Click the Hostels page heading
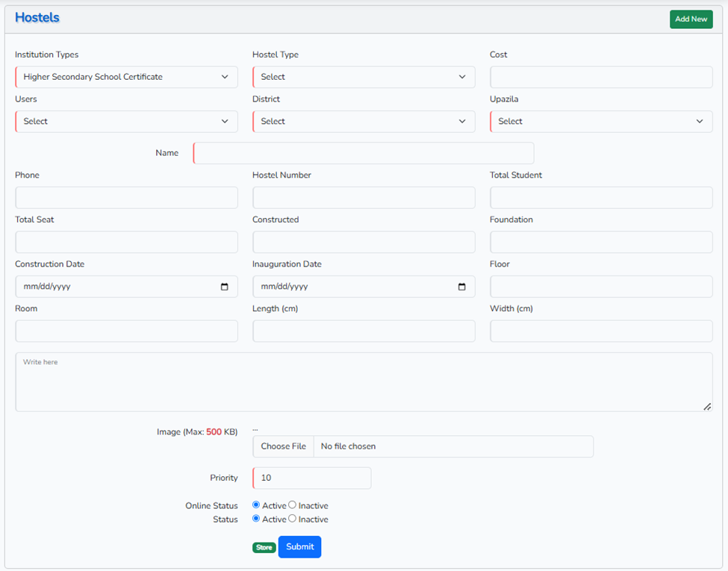Image resolution: width=728 pixels, height=571 pixels. point(37,18)
